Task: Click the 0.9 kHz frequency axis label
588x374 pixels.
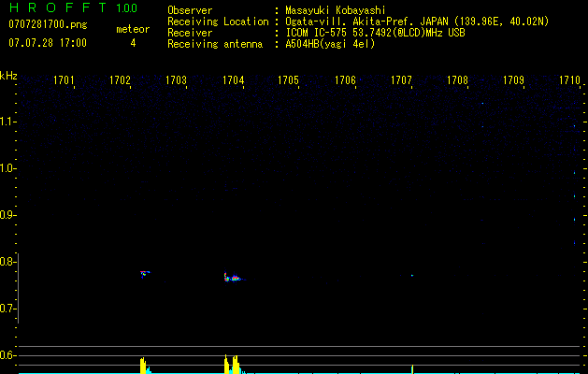Action: tap(7, 215)
